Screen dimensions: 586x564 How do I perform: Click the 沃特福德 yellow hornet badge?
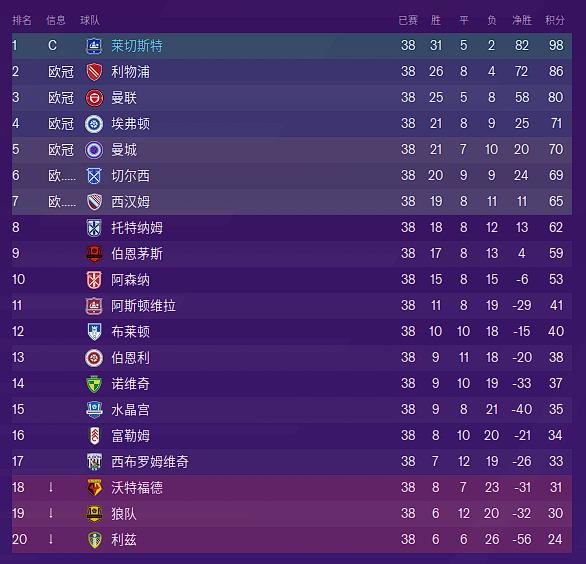click(x=94, y=488)
